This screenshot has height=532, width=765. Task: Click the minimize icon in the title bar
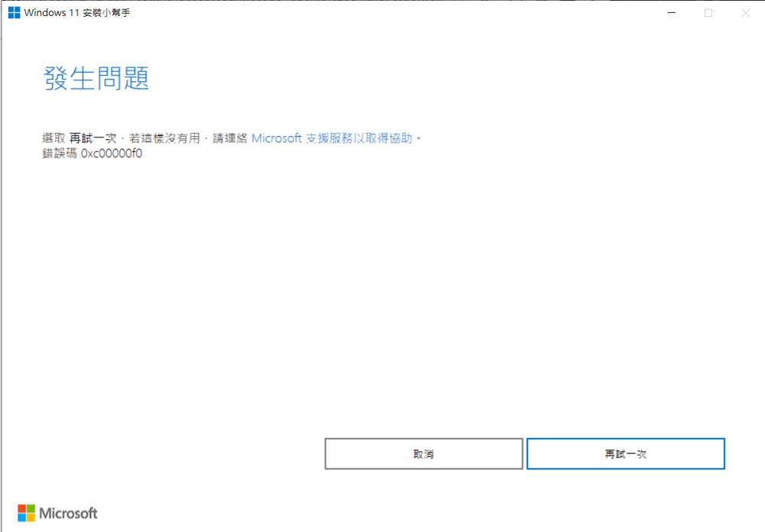coord(671,13)
